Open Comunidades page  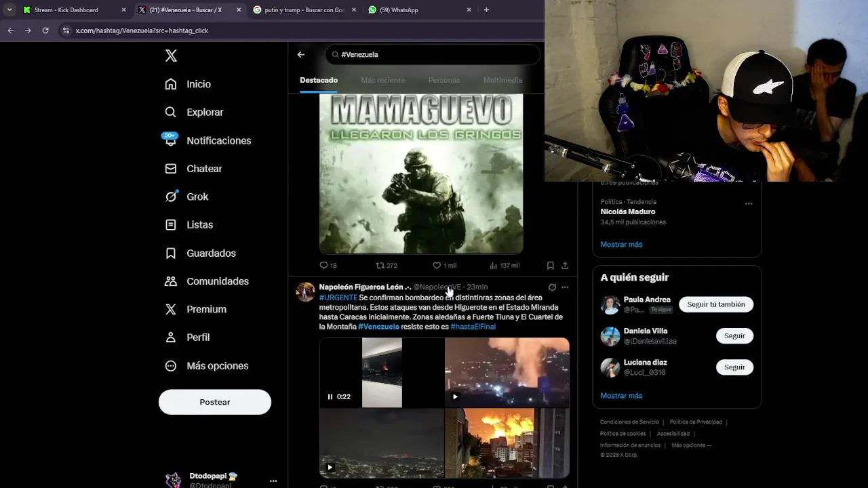coord(207,281)
